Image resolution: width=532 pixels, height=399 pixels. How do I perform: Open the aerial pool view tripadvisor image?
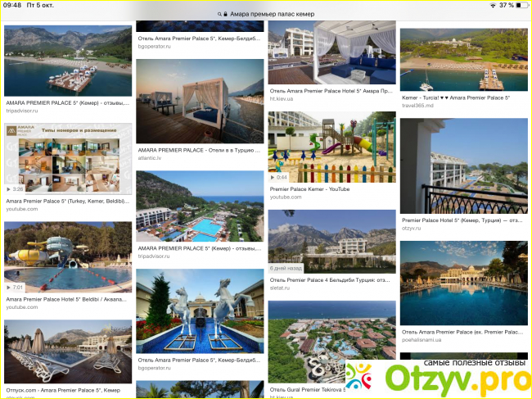click(200, 206)
